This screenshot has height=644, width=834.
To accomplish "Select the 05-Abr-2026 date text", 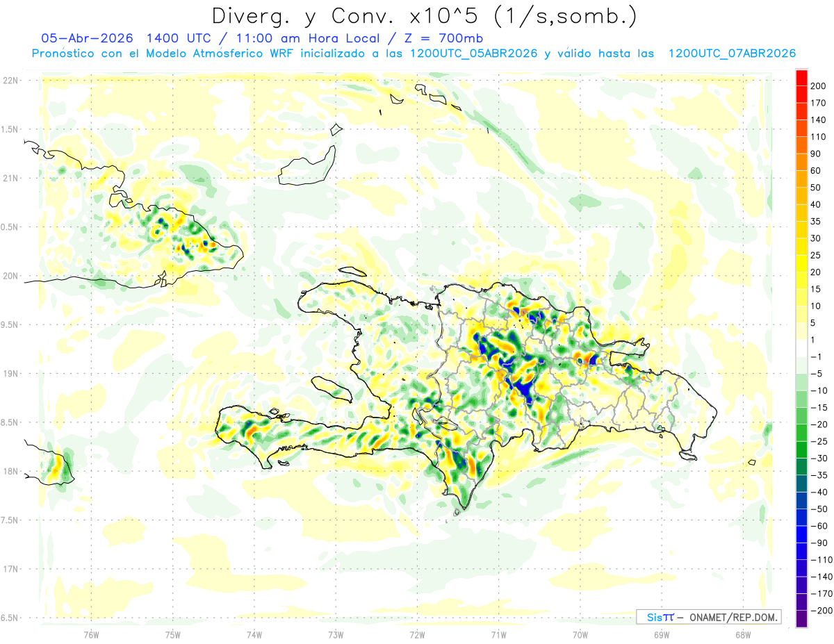I will click(x=82, y=38).
